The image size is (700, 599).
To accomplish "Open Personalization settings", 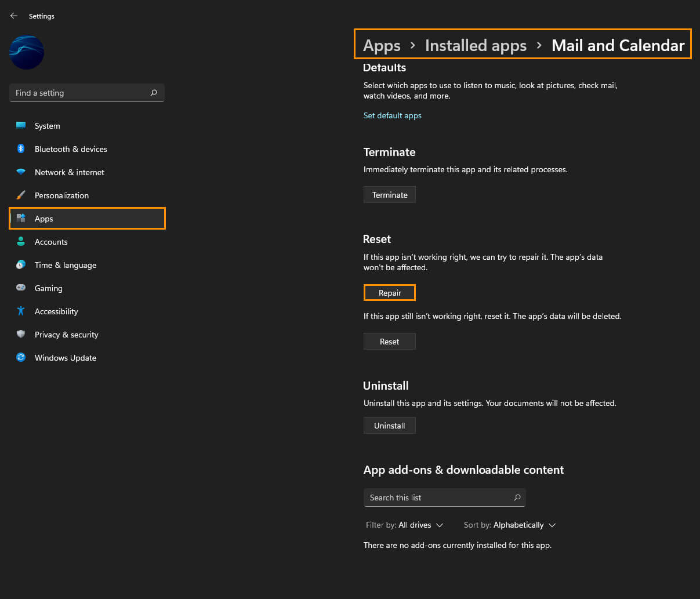I will pos(87,195).
